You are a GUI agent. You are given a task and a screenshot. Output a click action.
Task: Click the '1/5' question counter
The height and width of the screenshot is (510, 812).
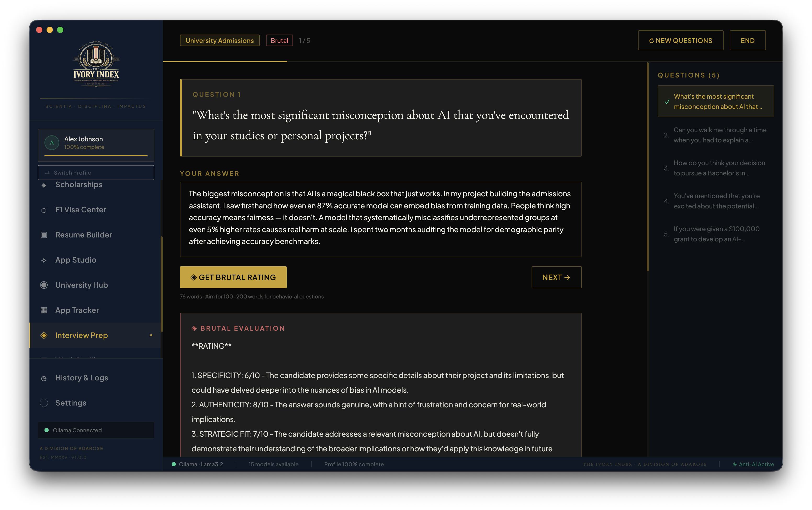tap(304, 41)
